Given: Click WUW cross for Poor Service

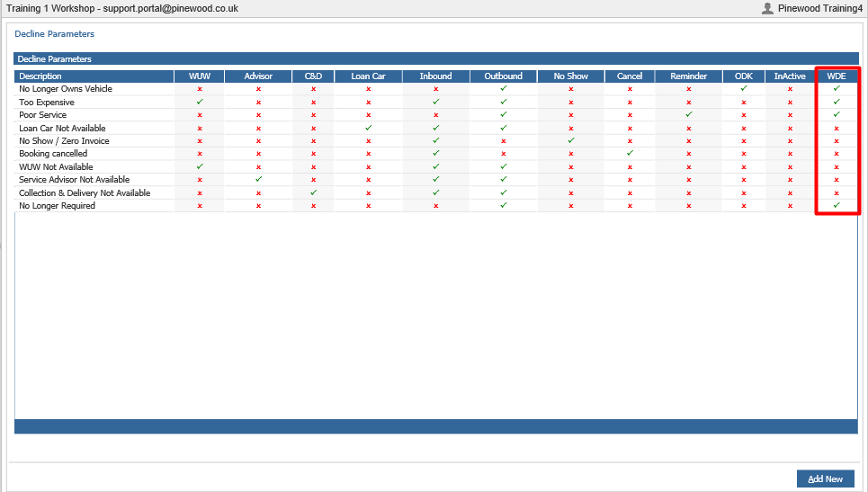Looking at the screenshot, I should click(200, 115).
